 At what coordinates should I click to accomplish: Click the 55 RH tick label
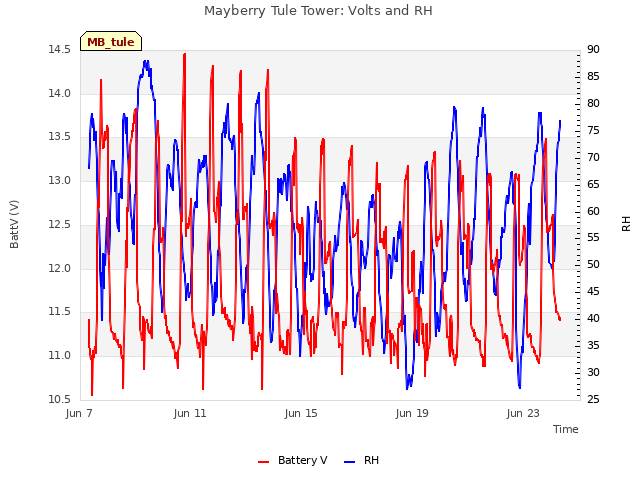pos(593,238)
